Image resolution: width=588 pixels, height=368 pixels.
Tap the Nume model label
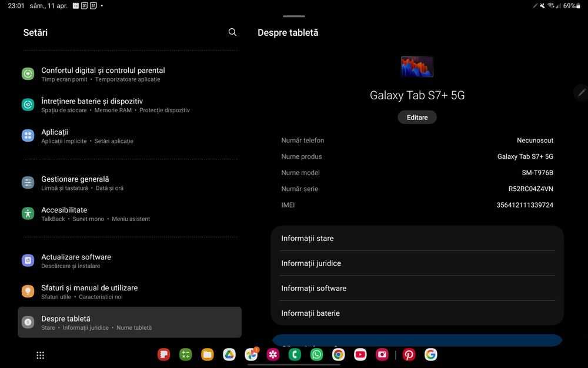(x=300, y=173)
